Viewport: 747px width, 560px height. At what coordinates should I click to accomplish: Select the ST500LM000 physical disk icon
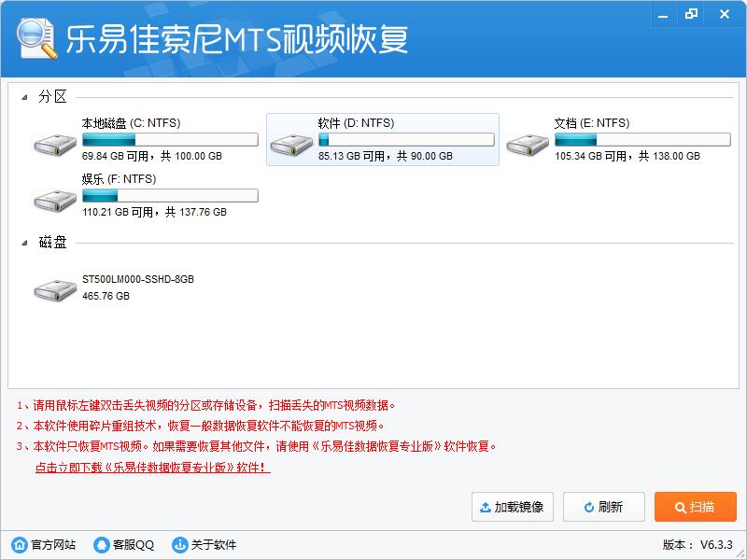55,290
